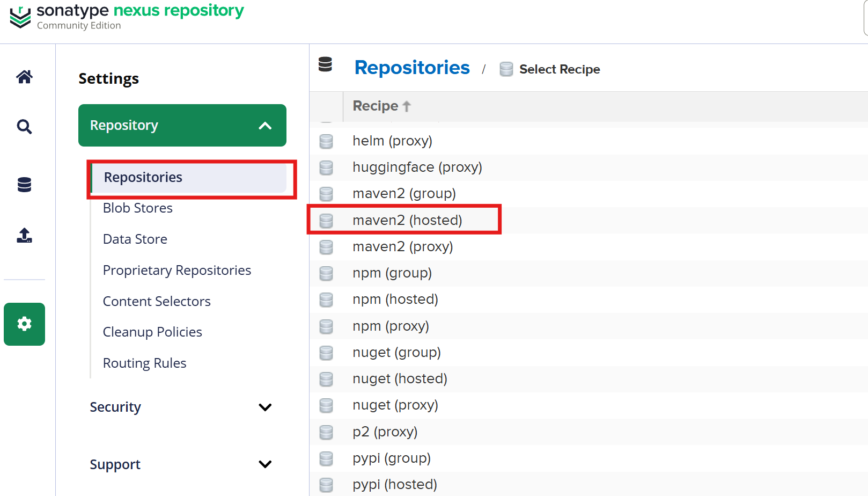Click the Select Recipe breadcrumb icon
The height and width of the screenshot is (496, 868).
(506, 69)
